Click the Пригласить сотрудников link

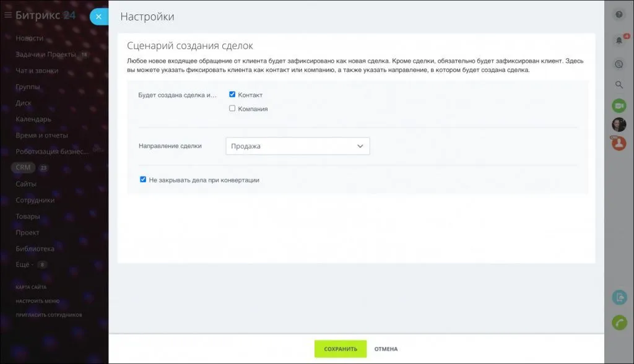coord(49,315)
